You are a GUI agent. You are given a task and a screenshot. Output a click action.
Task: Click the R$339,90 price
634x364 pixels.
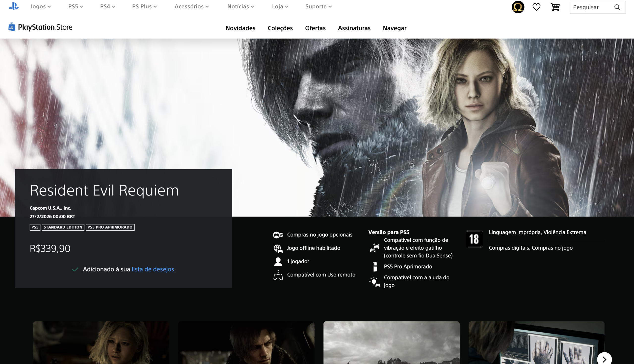pos(50,248)
